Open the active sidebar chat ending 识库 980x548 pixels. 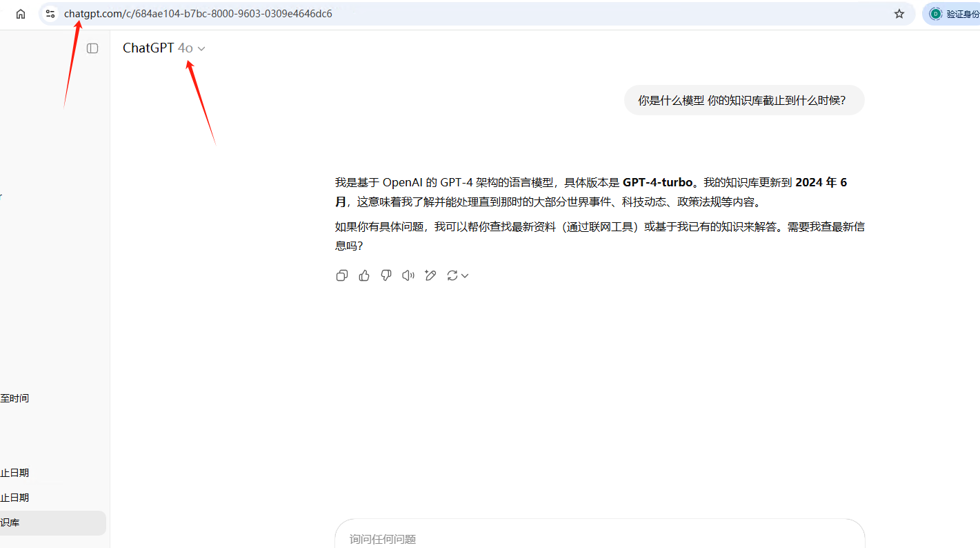(53, 523)
